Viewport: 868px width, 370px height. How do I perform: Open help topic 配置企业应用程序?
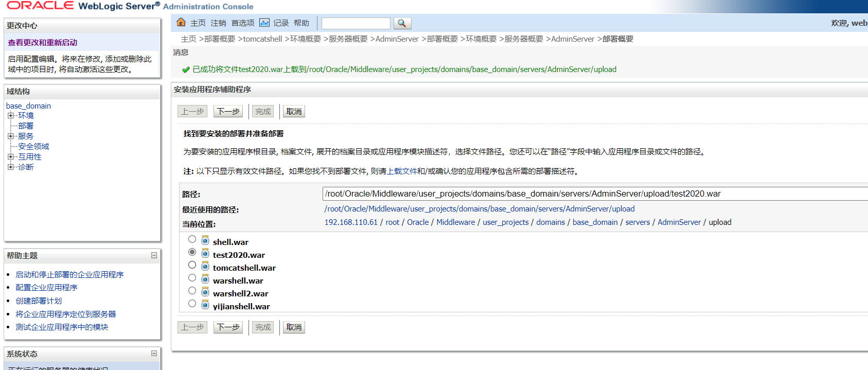46,288
